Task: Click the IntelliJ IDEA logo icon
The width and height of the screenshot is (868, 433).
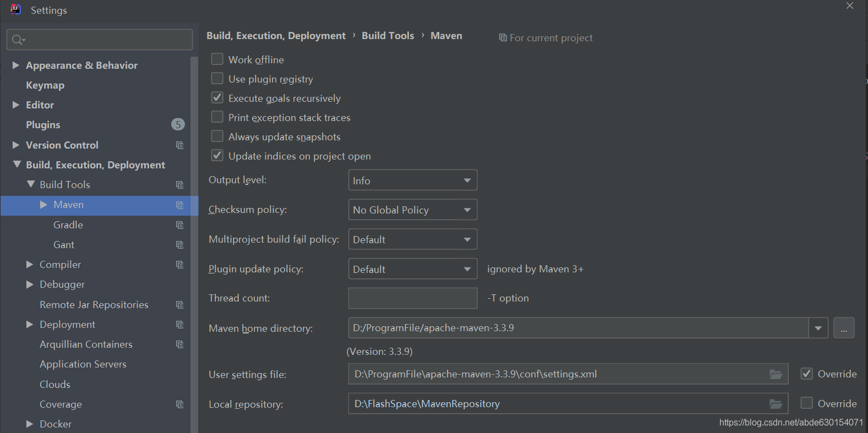Action: pyautogui.click(x=16, y=9)
